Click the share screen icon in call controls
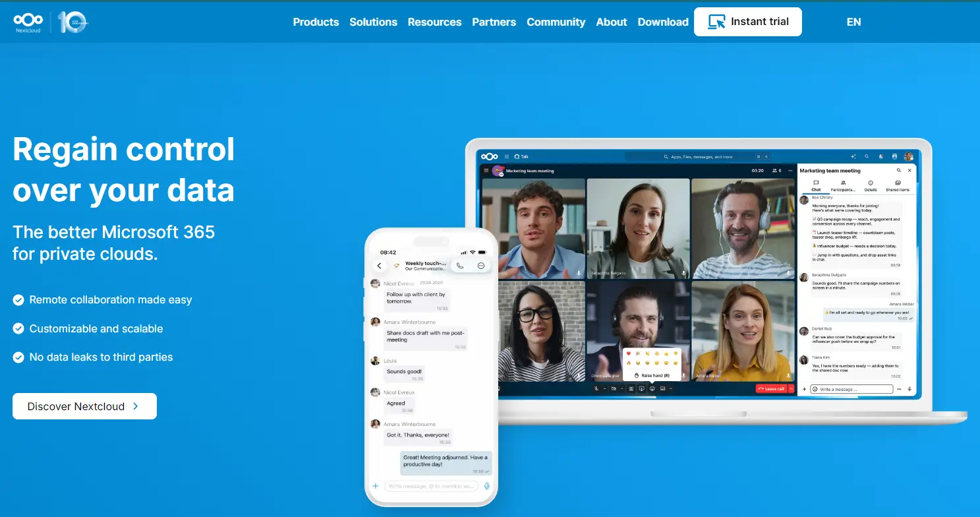980x517 pixels. pyautogui.click(x=641, y=389)
